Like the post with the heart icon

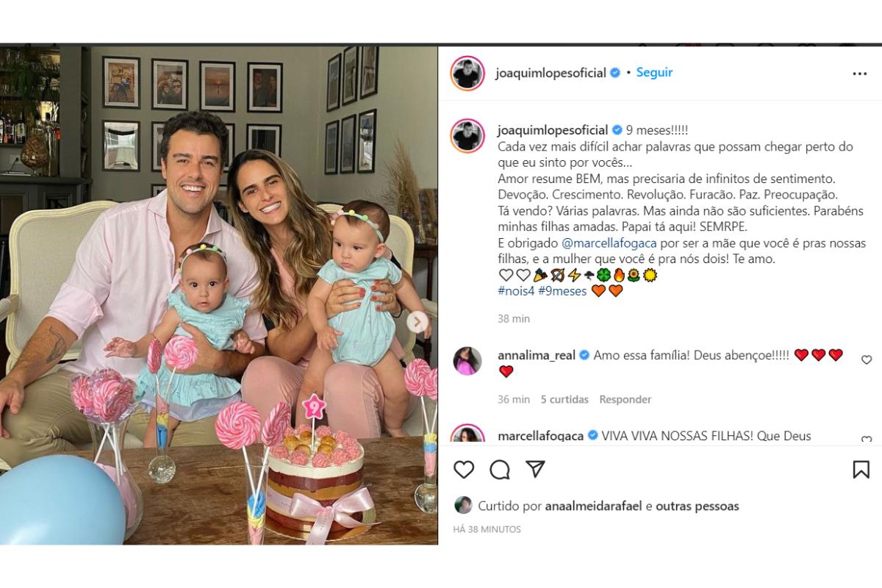(463, 469)
